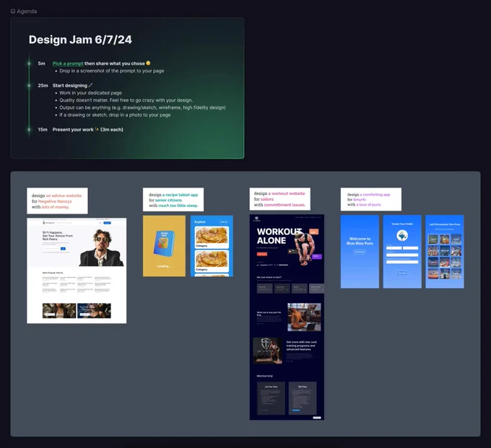Image resolution: width=491 pixels, height=448 pixels.
Task: Click blue header button in advice website
Action: click(107, 223)
